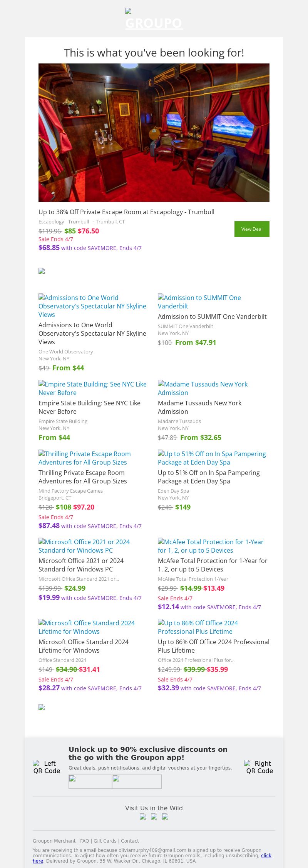Click the second app store badge
The height and width of the screenshot is (868, 308).
(137, 781)
